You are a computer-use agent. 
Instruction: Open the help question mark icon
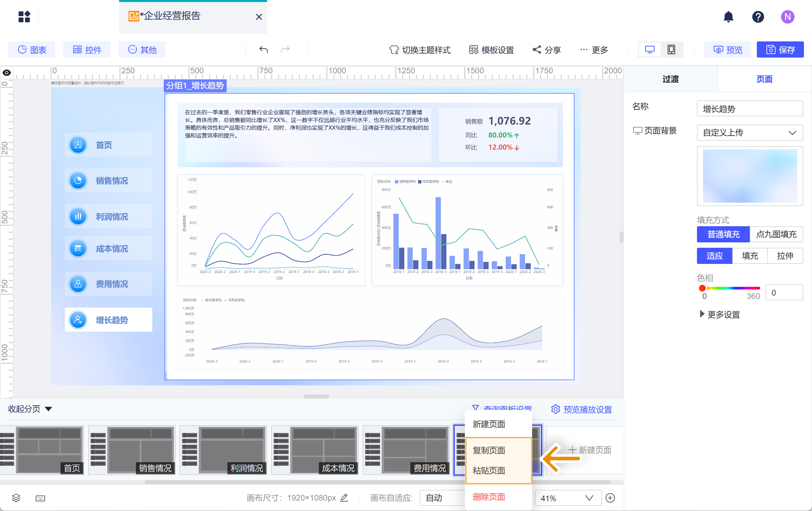(758, 16)
